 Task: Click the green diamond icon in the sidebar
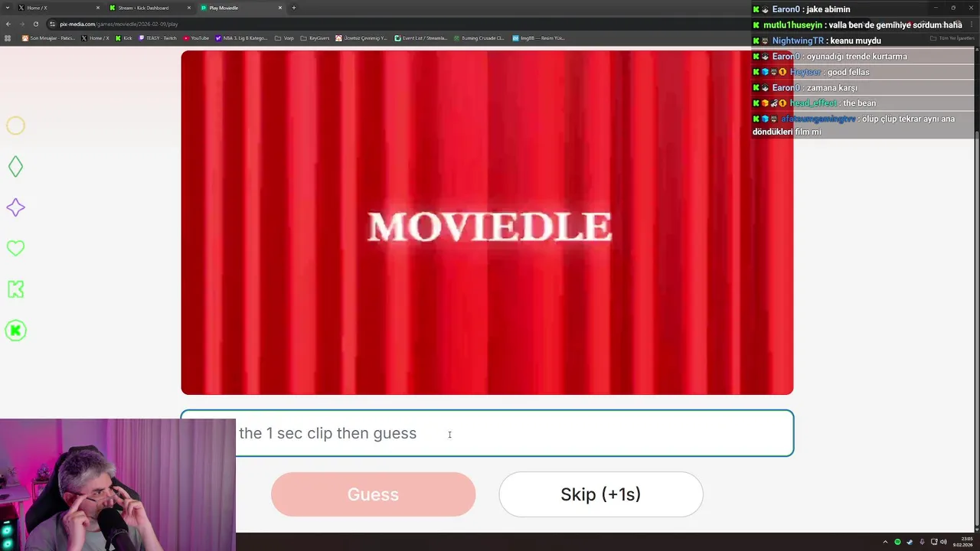[15, 167]
